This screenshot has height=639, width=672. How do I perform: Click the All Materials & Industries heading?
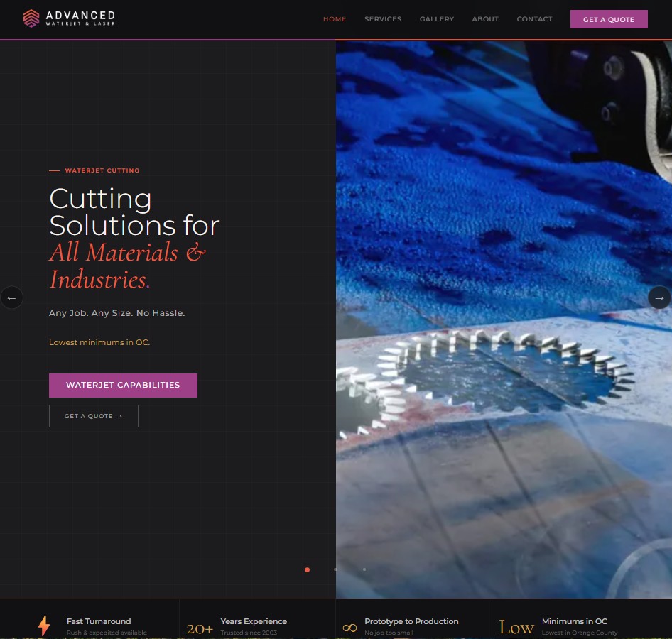coord(128,266)
